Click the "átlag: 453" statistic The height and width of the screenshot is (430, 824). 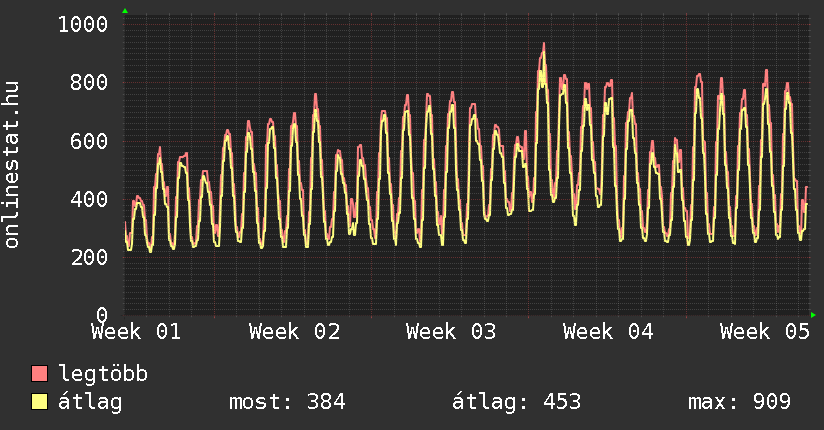click(x=517, y=402)
